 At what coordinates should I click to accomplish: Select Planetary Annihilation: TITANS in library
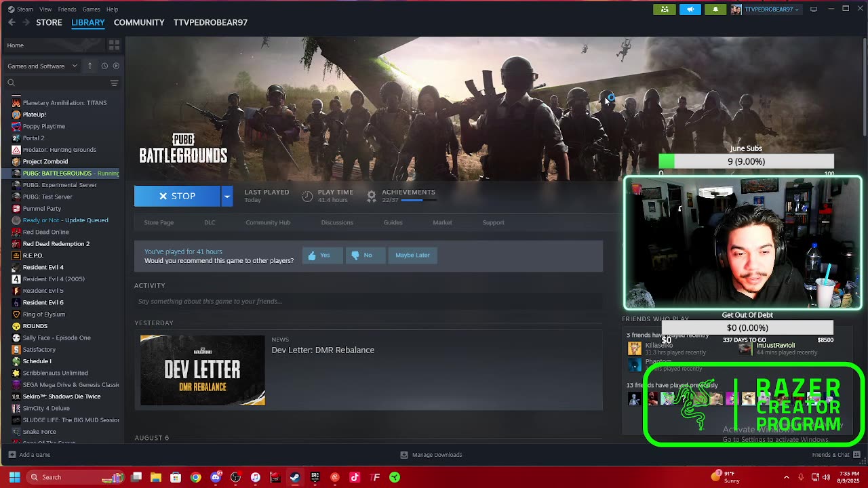[64, 103]
